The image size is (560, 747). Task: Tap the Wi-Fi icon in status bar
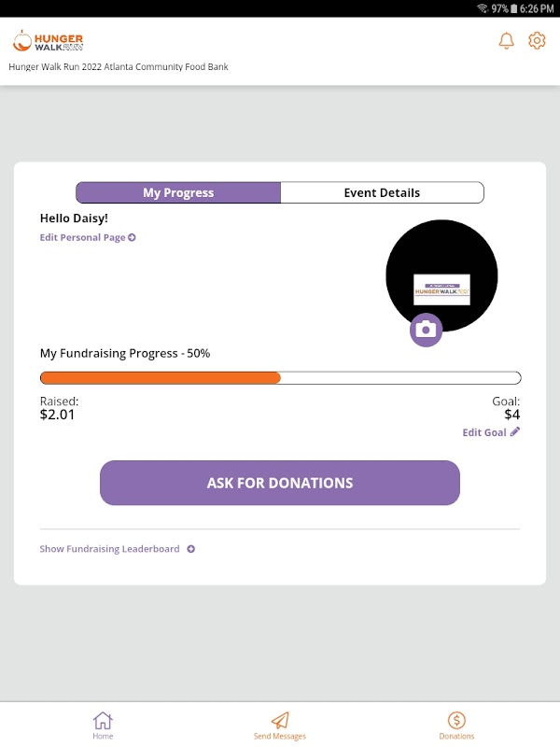pos(482,8)
